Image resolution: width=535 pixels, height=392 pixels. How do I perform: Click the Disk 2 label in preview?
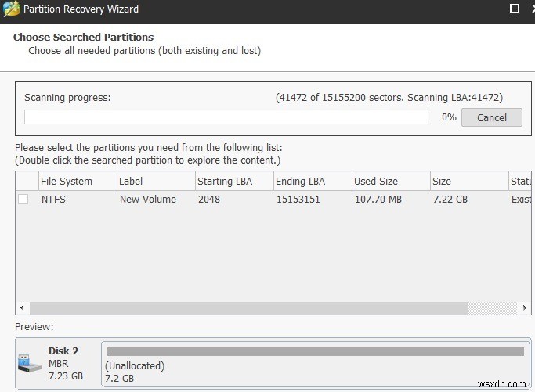point(63,351)
